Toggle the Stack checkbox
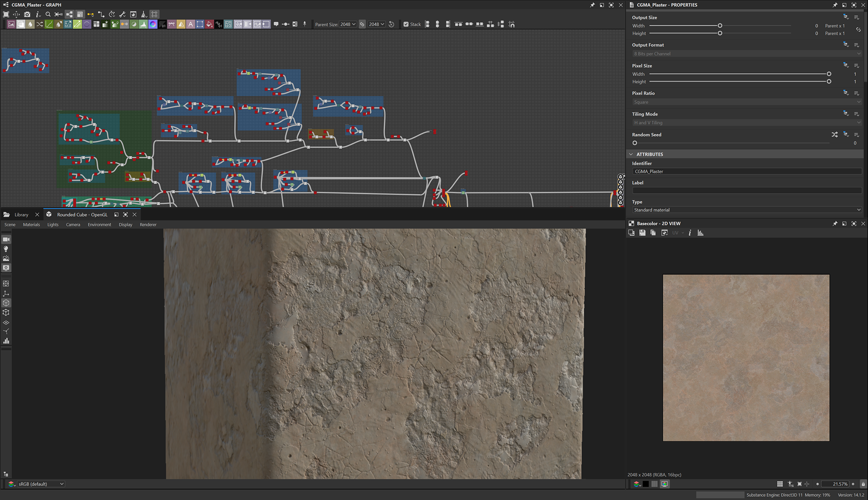This screenshot has height=500, width=868. click(x=406, y=24)
